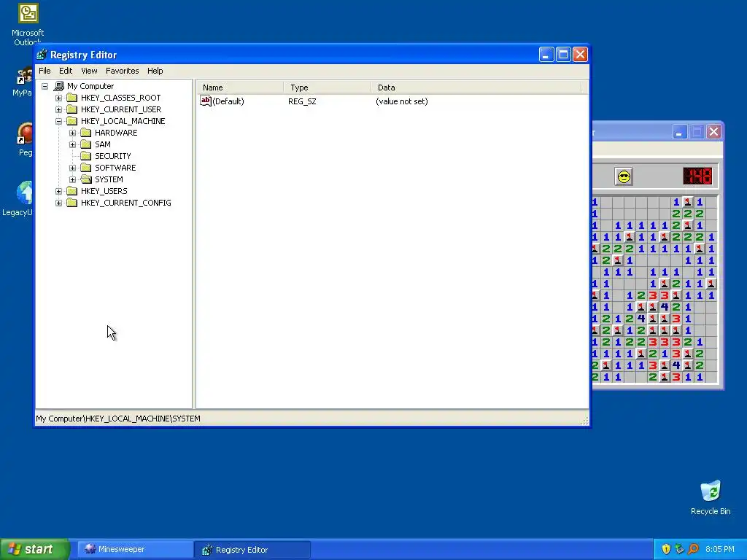Click the HKEY_CURRENT_CONFIG folder icon
747x560 pixels.
point(72,203)
